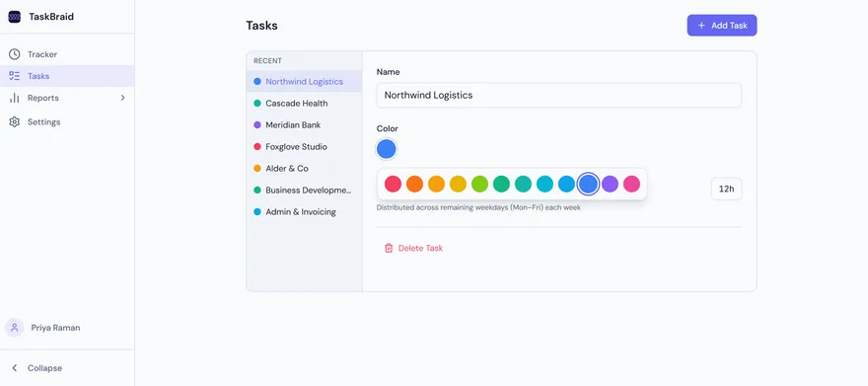Pick the pink color swatch

click(631, 184)
